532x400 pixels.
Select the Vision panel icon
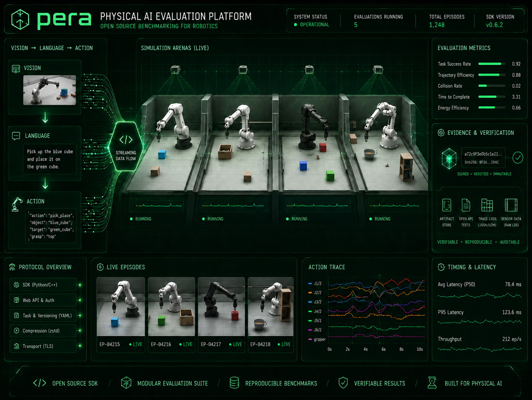click(16, 69)
